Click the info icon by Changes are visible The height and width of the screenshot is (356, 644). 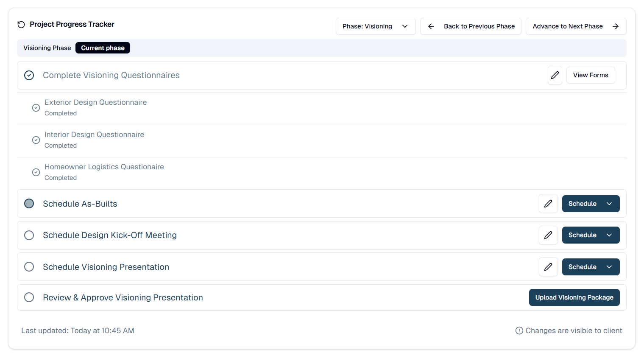click(519, 331)
